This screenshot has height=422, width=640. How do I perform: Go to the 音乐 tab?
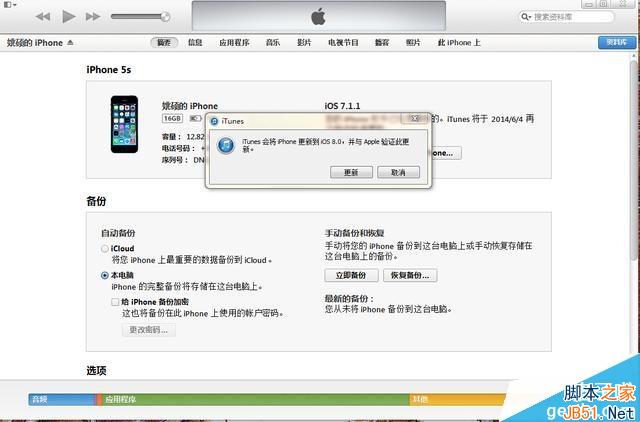click(x=273, y=42)
